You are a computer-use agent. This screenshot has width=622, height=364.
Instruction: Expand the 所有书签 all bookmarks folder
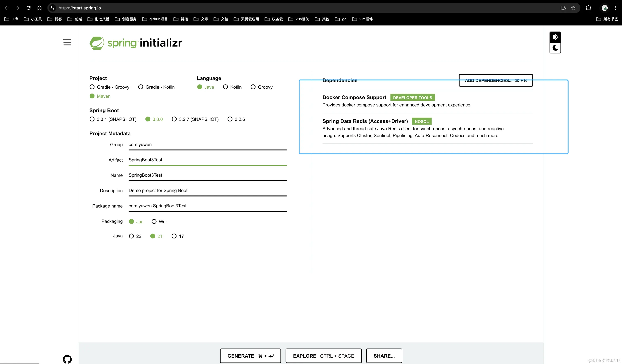pyautogui.click(x=607, y=19)
